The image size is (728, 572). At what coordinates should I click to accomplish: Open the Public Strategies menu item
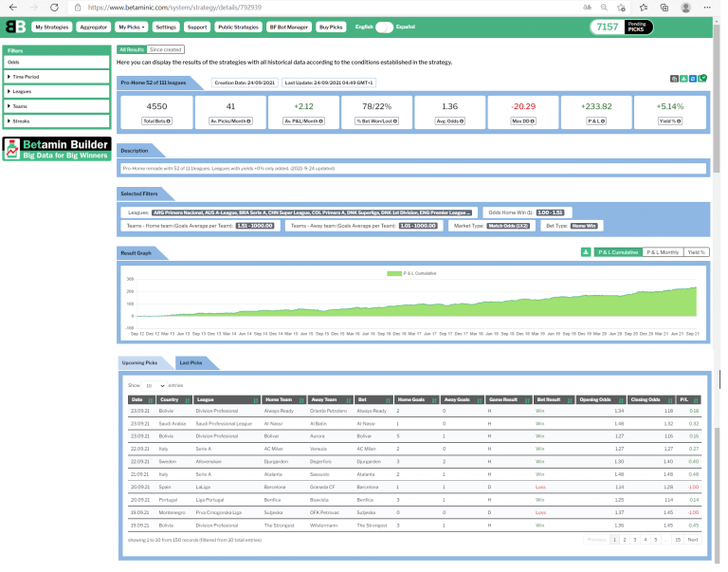click(238, 28)
